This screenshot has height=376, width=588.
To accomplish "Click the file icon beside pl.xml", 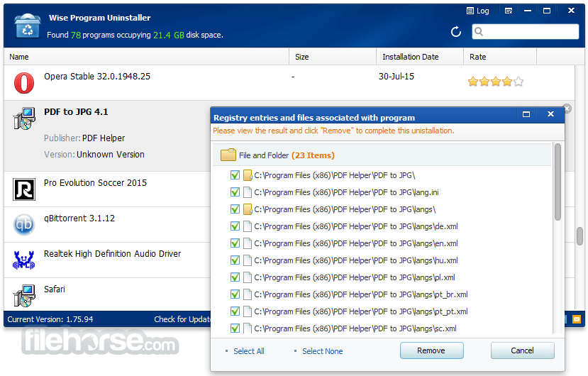I will tap(248, 277).
